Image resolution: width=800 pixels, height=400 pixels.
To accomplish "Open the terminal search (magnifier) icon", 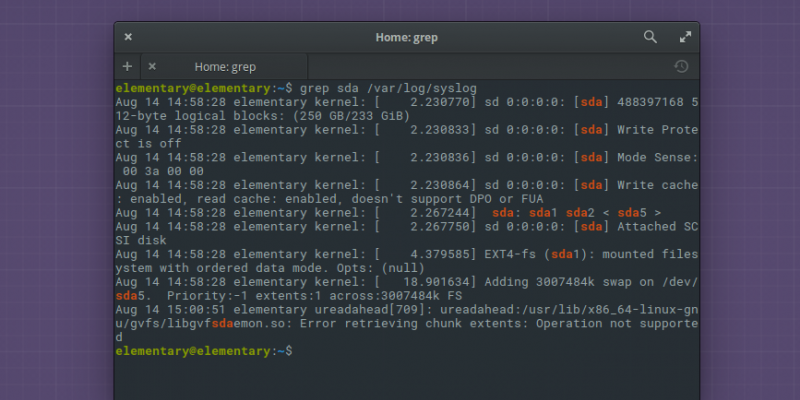I will 650,37.
